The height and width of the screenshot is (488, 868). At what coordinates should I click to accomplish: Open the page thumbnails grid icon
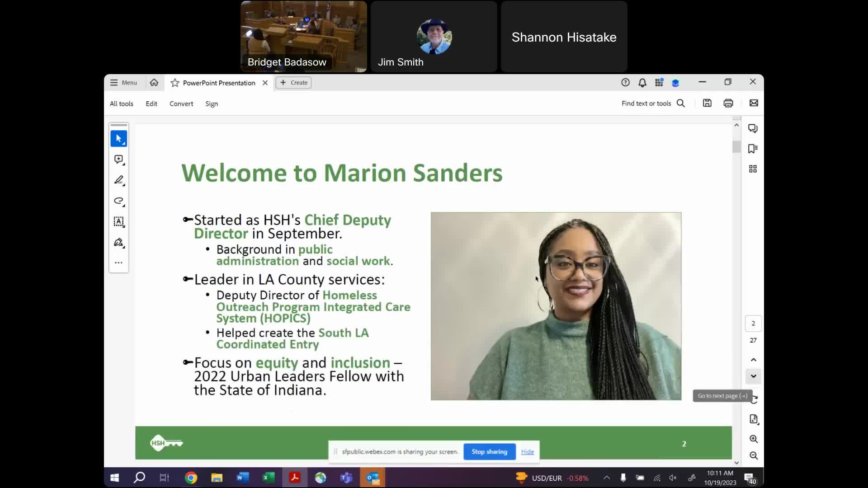[x=753, y=169]
